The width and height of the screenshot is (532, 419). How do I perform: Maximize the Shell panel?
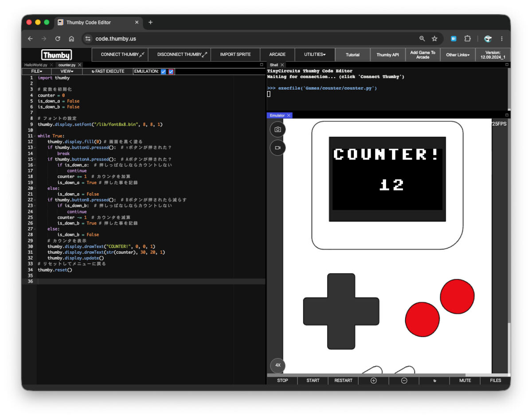tap(507, 65)
